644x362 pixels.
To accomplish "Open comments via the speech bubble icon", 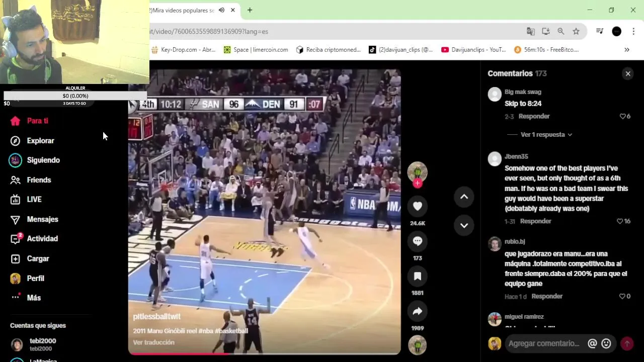I will (417, 241).
